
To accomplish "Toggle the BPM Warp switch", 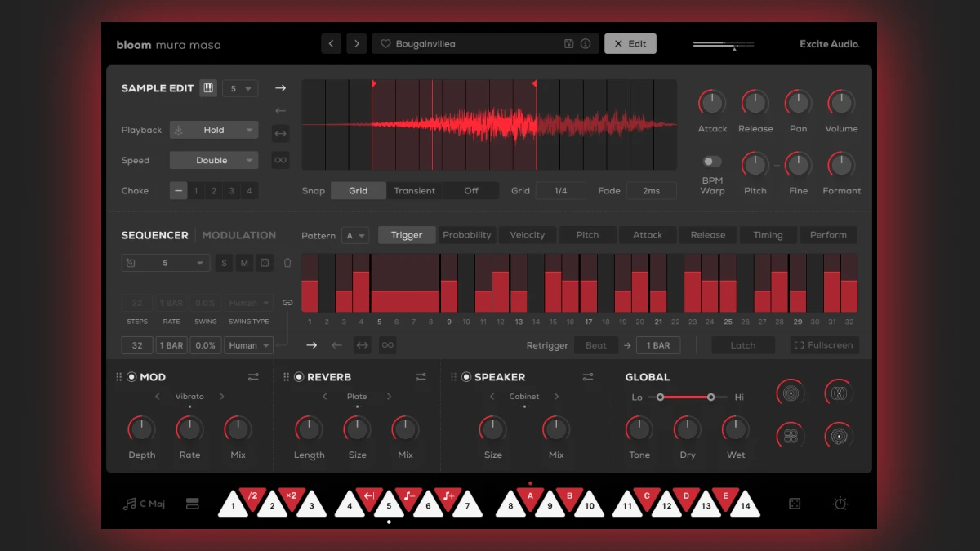I will 712,162.
